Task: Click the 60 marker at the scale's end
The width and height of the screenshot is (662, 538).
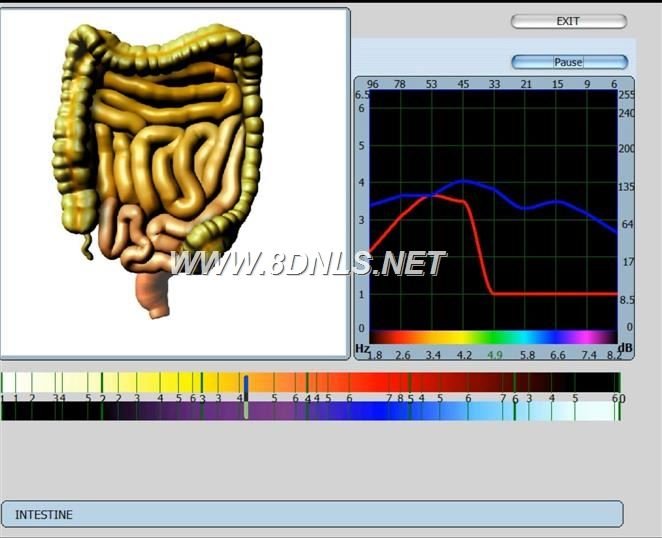Action: tap(618, 398)
